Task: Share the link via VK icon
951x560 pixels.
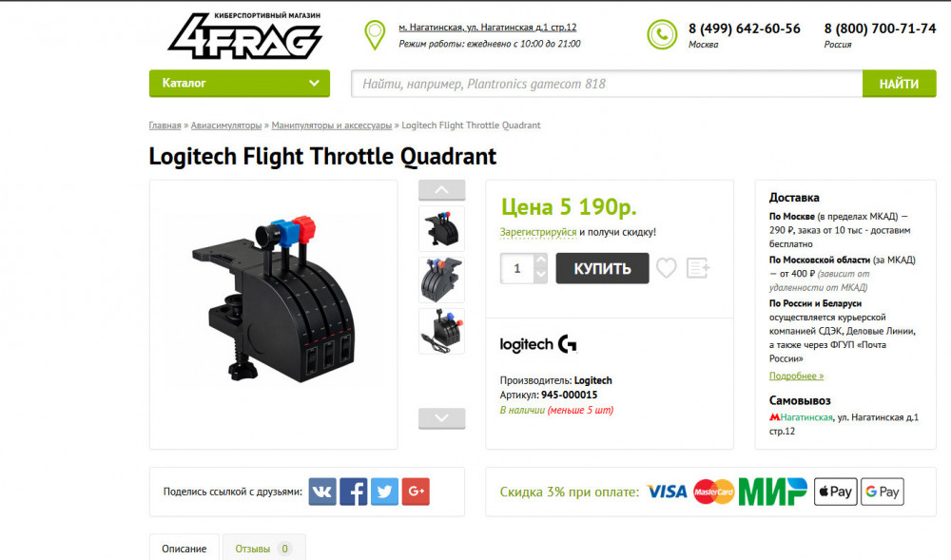Action: pyautogui.click(x=322, y=492)
